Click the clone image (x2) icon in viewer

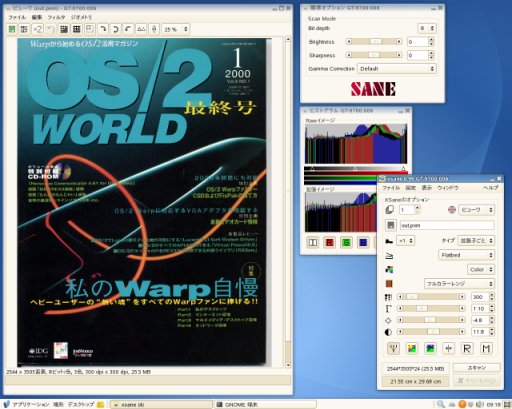[38, 29]
